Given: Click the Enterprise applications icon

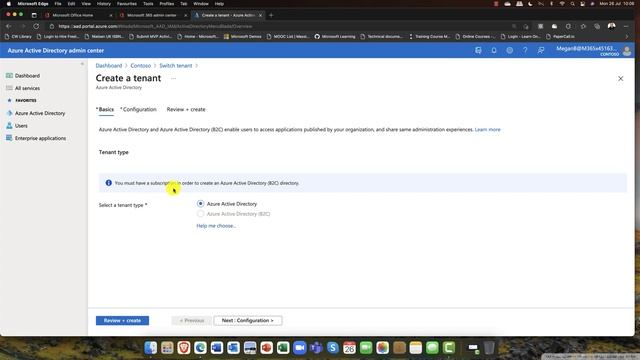Looking at the screenshot, I should [9, 138].
